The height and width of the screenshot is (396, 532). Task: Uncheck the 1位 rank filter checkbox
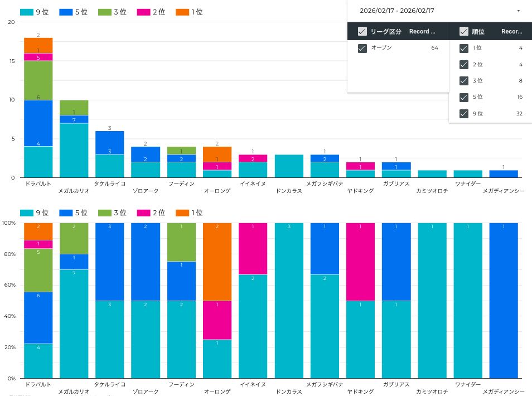click(x=463, y=48)
